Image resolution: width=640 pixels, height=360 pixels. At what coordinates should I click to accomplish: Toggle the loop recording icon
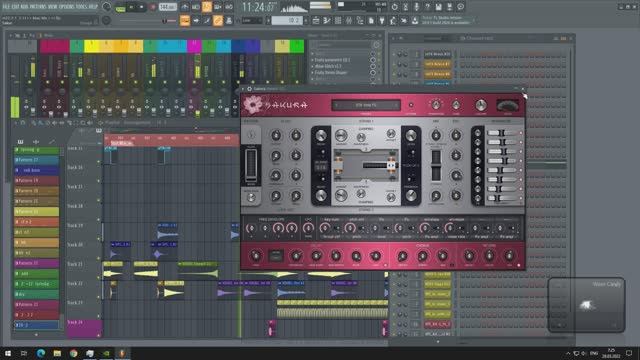click(229, 7)
